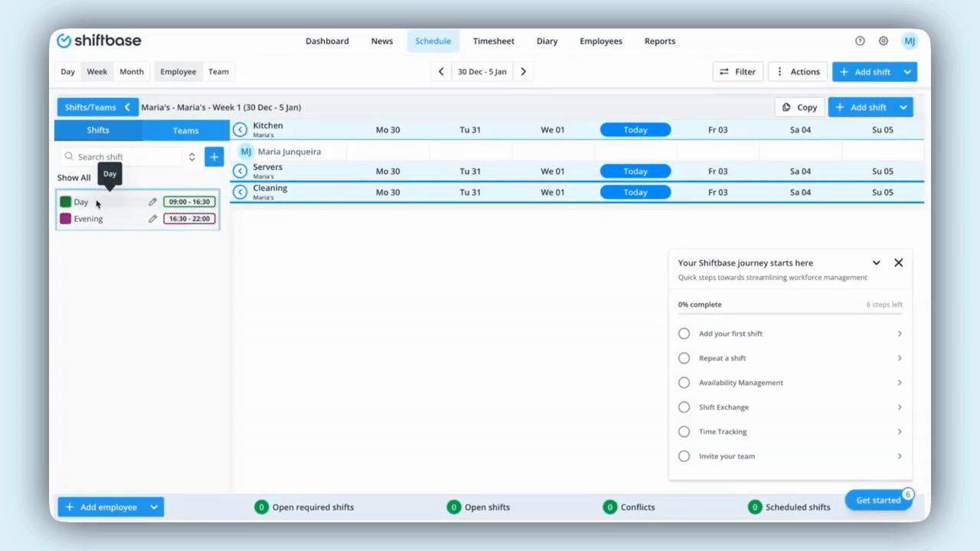Expand 'Add your first shift' step

tap(900, 334)
